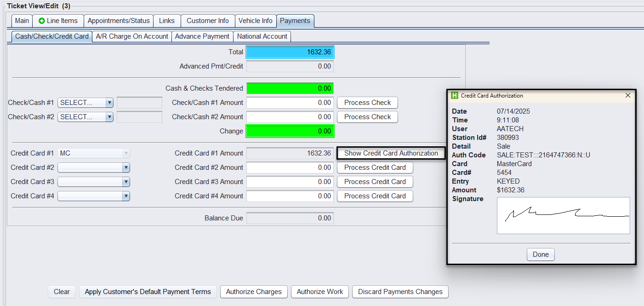Select the Advance Payment sub-tab
The image size is (644, 306).
202,36
